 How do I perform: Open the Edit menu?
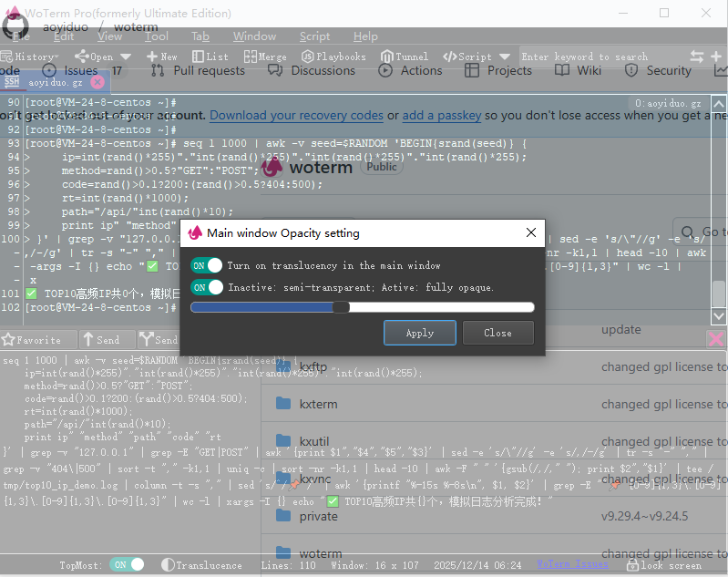[x=64, y=36]
